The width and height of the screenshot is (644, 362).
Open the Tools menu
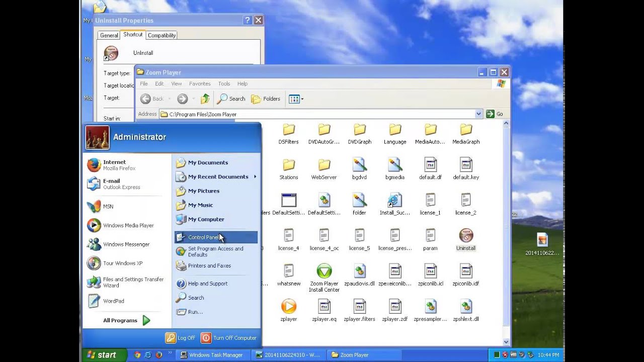pos(224,83)
